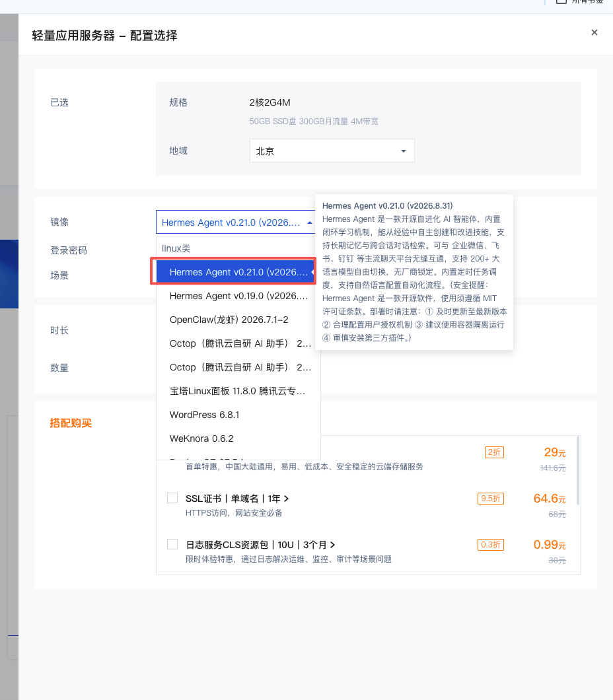Collapse the 镜像 image selector dropdown
This screenshot has height=700, width=613.
click(236, 223)
